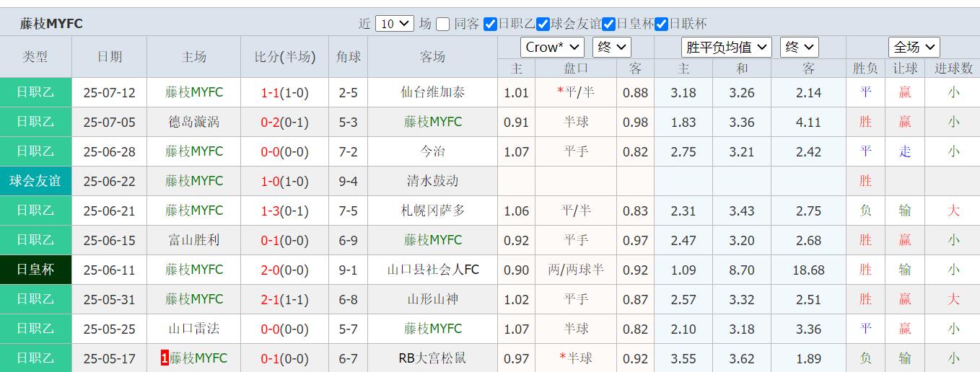Screen dimensions: 980x372
Task: Expand the Crow* bookmaker dropdown
Action: [552, 48]
